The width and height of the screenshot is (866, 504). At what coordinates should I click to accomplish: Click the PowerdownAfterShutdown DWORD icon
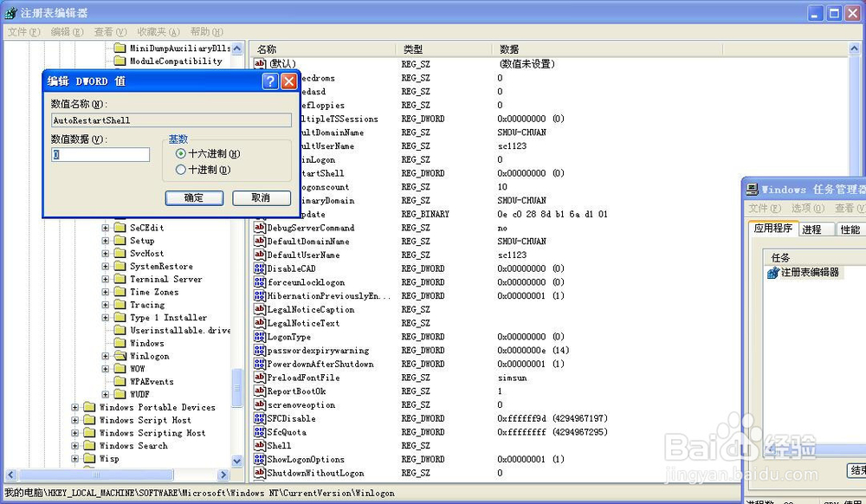[260, 364]
